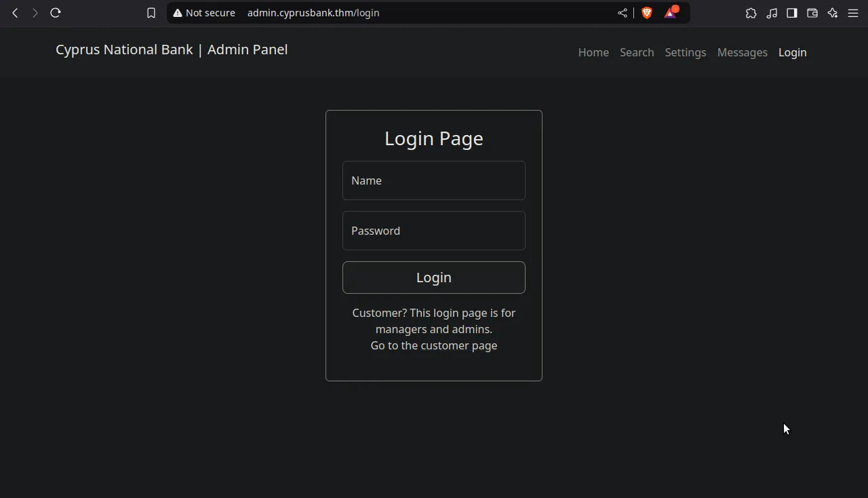
Task: Open the browser hamburger menu
Action: tap(853, 13)
